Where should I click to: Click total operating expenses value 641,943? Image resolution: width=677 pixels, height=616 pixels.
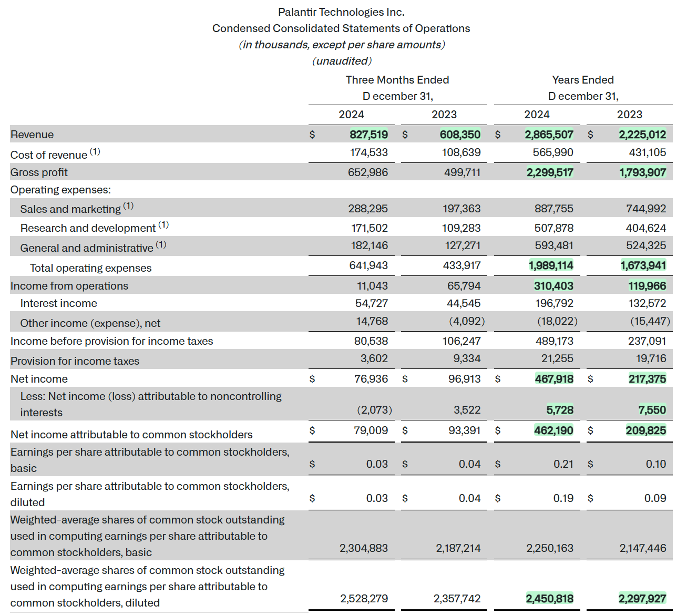click(368, 265)
